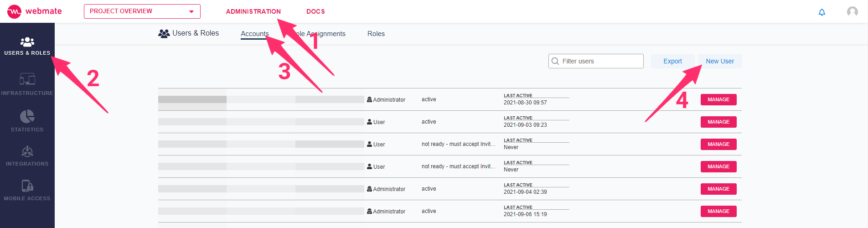Manage the user last active 2021-08-30 09:57
The height and width of the screenshot is (228, 868).
click(718, 99)
